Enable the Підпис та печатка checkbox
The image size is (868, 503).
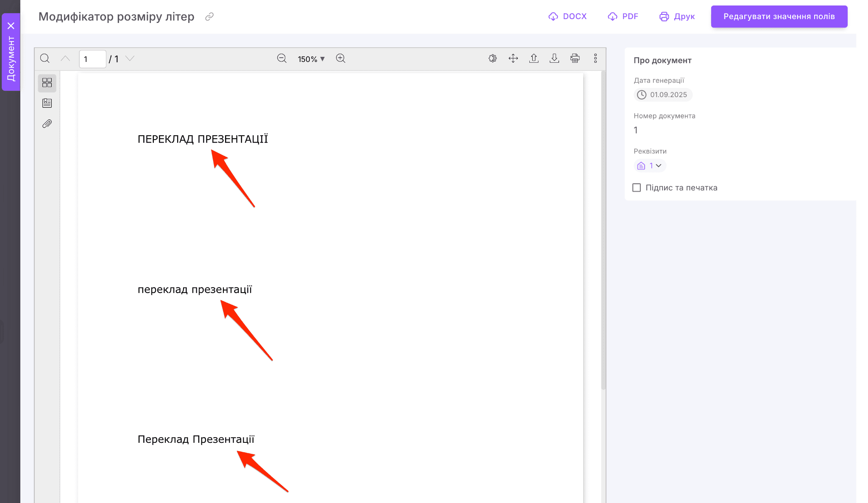coord(637,187)
